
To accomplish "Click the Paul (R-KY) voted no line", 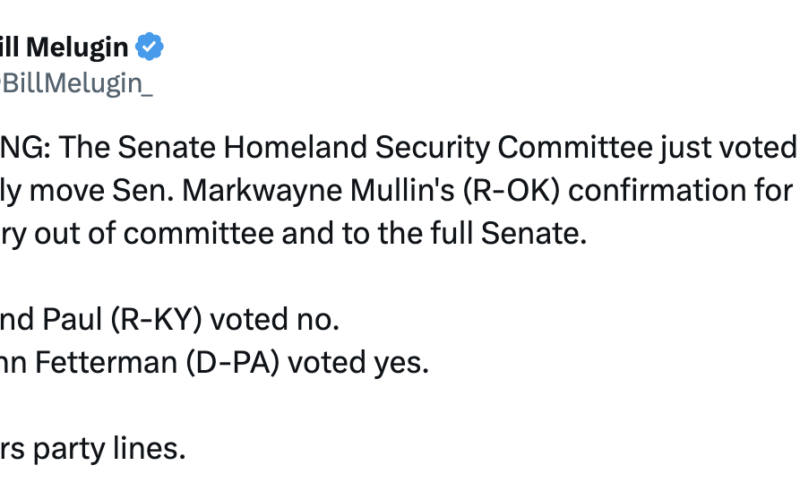I will (170, 320).
